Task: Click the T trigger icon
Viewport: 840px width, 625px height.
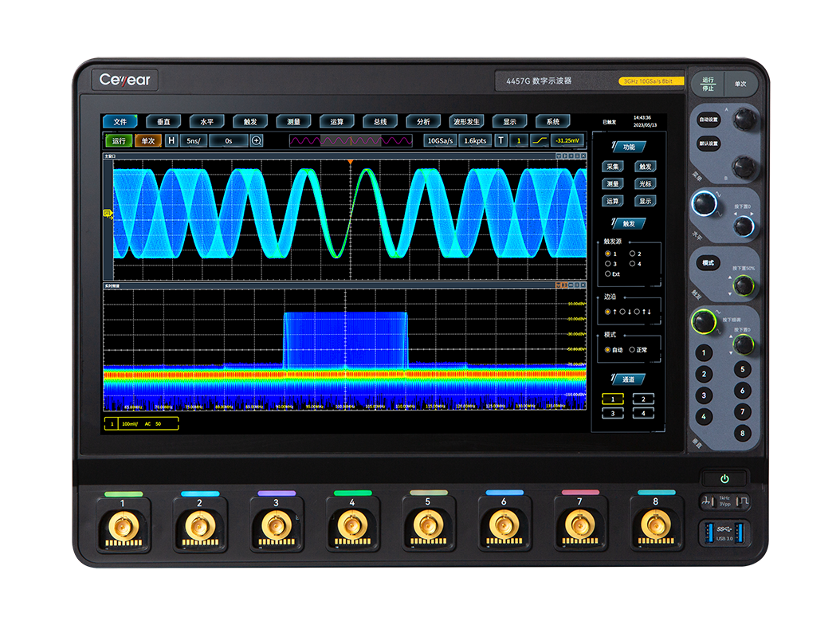Action: point(500,141)
